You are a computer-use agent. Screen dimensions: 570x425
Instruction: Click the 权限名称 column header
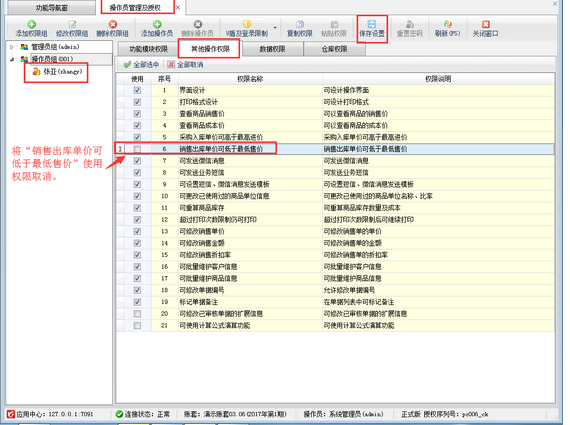click(x=250, y=79)
